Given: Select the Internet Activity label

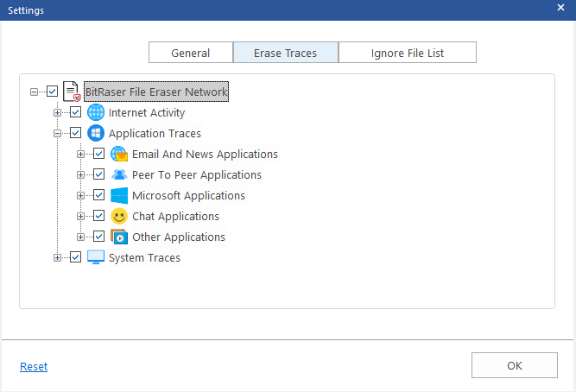Looking at the screenshot, I should [147, 112].
